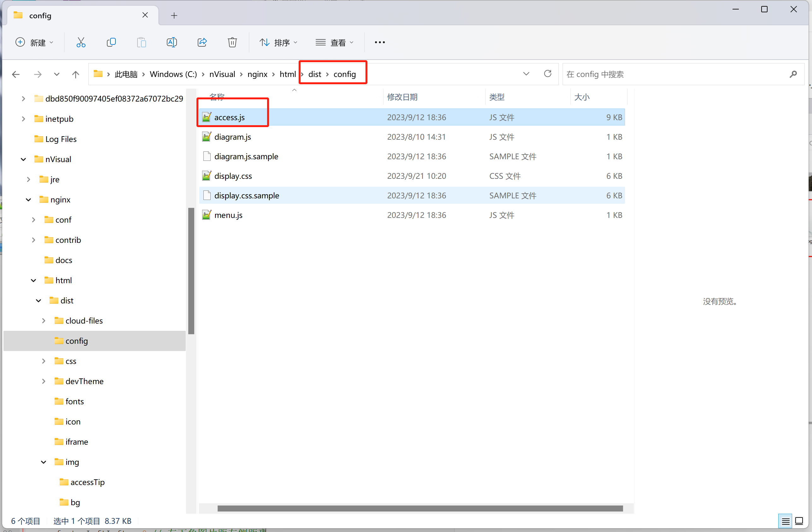Screen dimensions: 812x532
Task: Navigate back with the left arrow
Action: point(16,74)
